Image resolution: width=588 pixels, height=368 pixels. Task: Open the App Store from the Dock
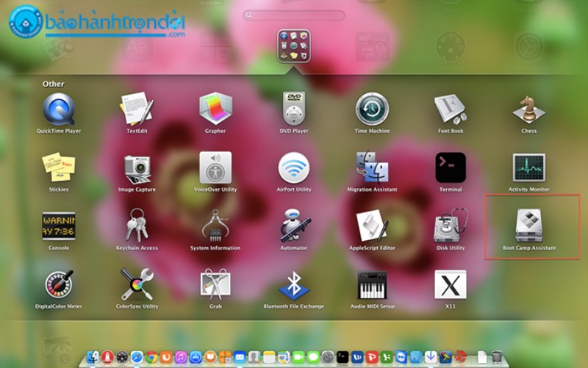(x=196, y=357)
